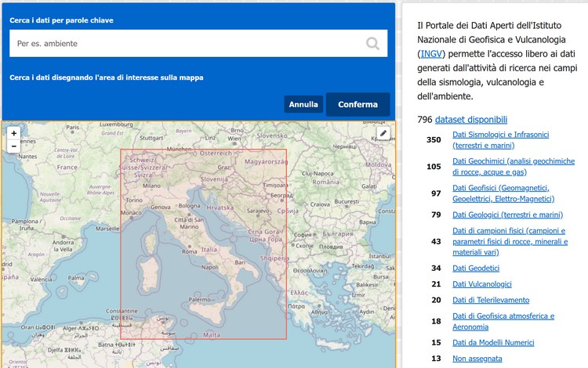Click the 'Cerca i dati per parole chiave' label

point(61,20)
